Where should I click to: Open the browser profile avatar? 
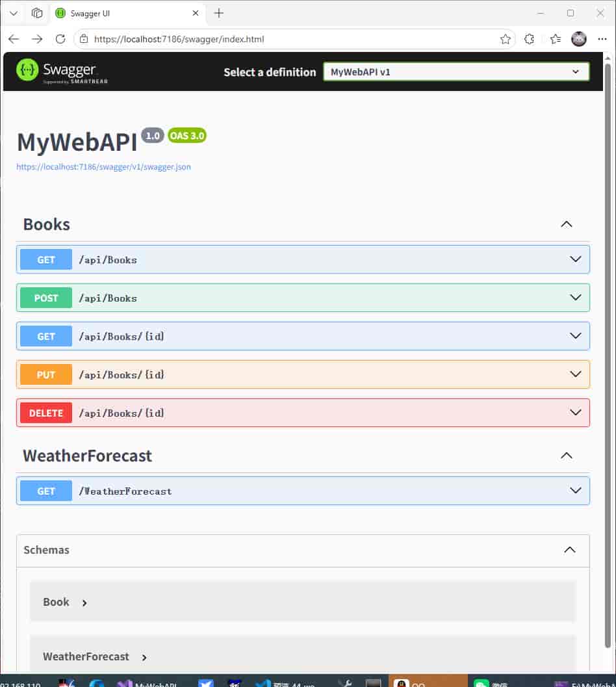579,39
